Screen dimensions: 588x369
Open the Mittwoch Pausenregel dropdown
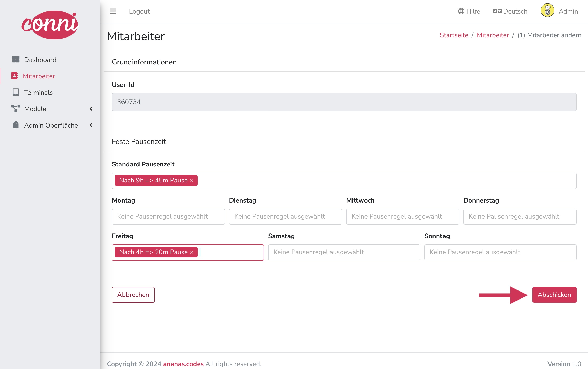click(403, 216)
